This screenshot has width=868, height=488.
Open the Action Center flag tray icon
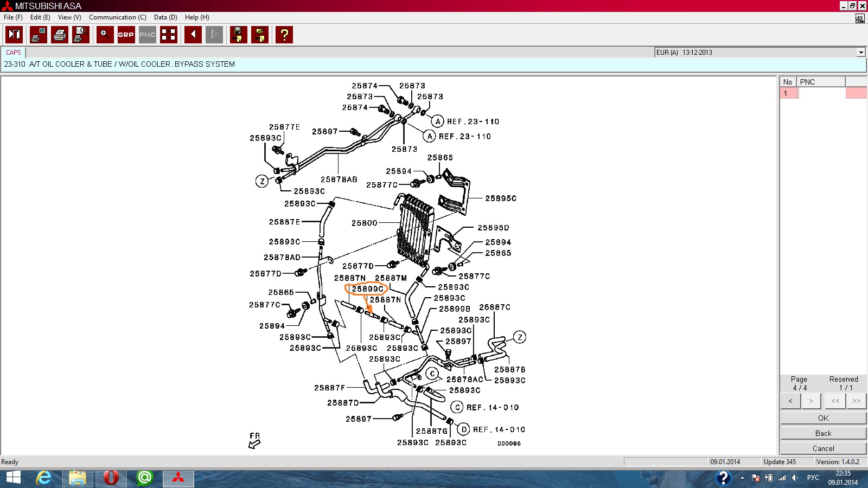pos(756,478)
